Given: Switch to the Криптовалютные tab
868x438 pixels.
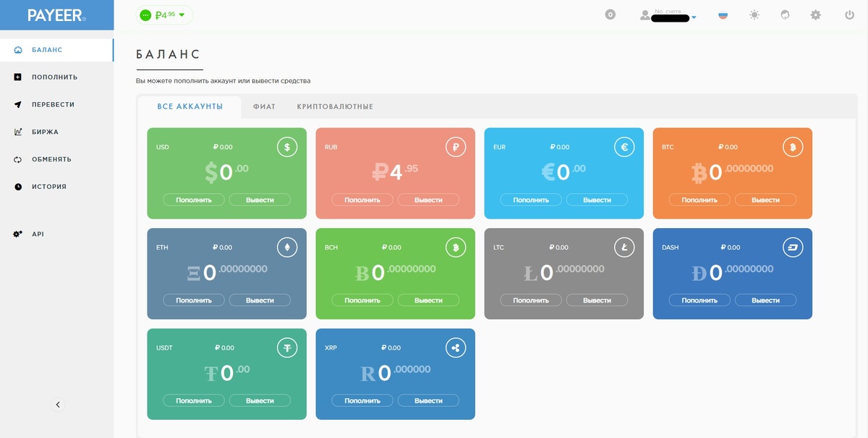Looking at the screenshot, I should [335, 106].
